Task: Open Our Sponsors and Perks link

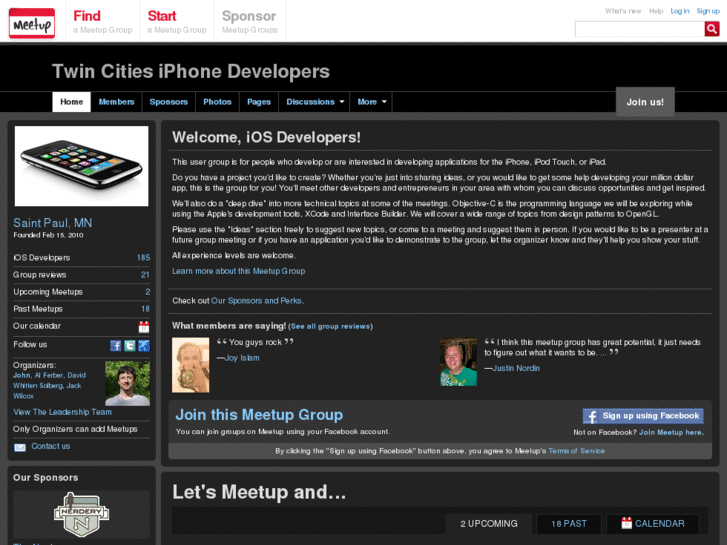Action: pos(256,301)
